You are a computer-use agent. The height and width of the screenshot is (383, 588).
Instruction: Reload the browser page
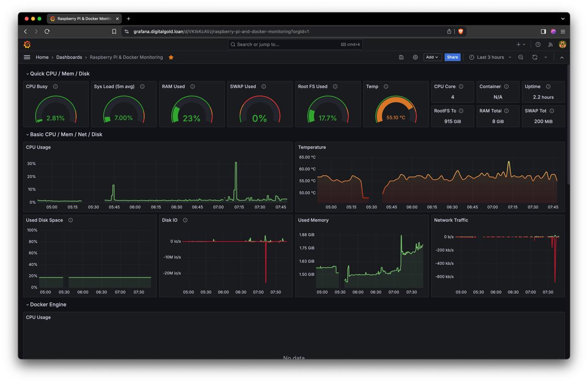[47, 31]
